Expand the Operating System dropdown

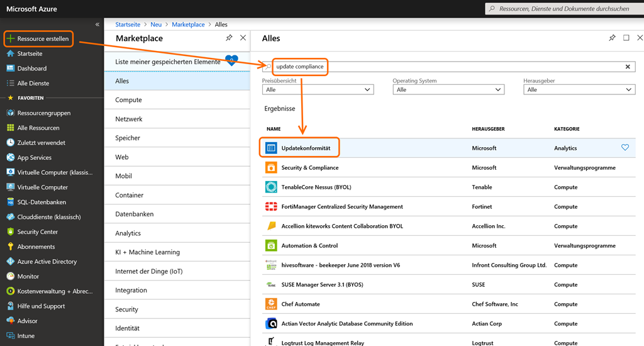pyautogui.click(x=448, y=90)
